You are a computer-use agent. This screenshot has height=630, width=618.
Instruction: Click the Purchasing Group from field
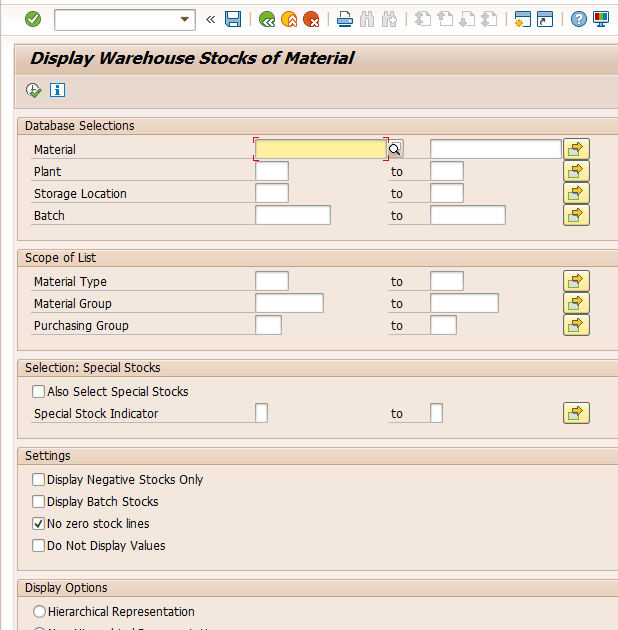268,325
